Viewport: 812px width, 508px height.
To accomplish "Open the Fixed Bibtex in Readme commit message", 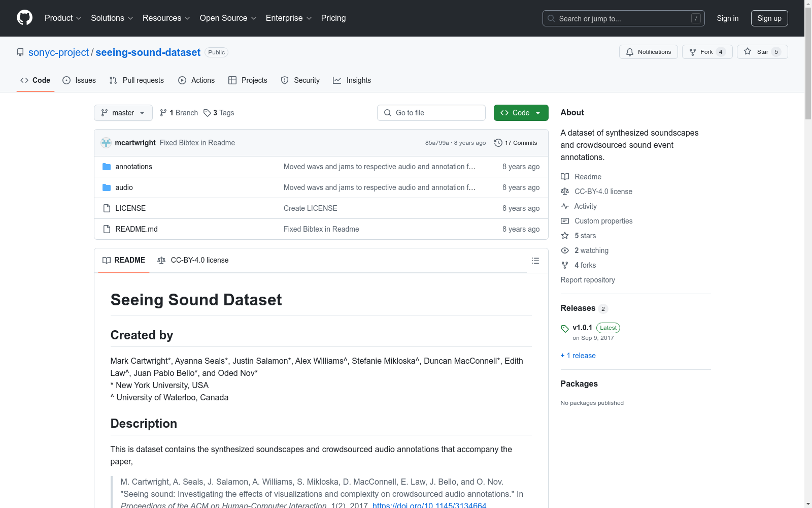I will point(197,143).
